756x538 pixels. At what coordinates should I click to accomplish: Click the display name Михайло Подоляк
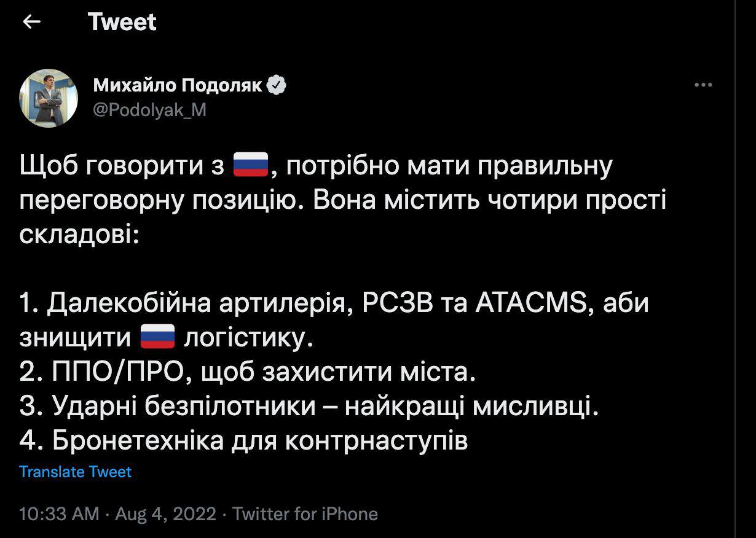[179, 85]
